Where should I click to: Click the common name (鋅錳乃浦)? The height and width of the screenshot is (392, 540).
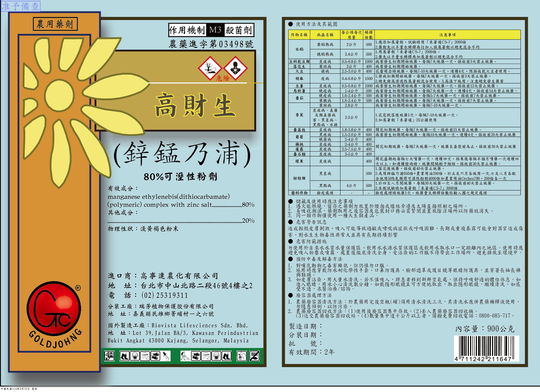pos(182,154)
